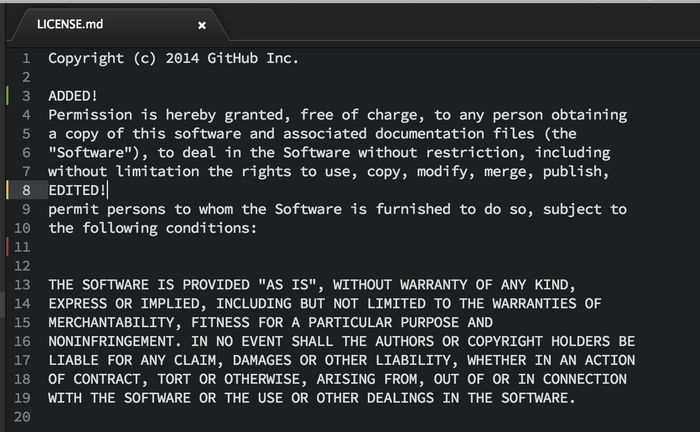Click line number 16 in the gutter

(24, 341)
